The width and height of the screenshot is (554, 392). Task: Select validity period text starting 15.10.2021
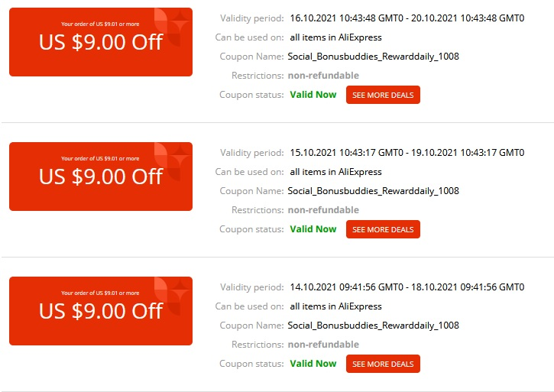(x=407, y=153)
